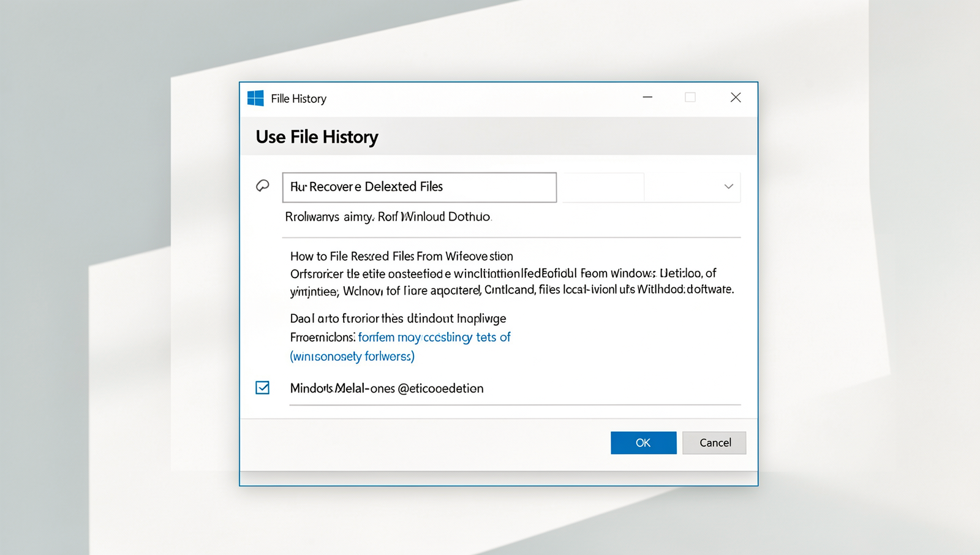Close the File History window
Screen dimensions: 980x555
(x=736, y=97)
